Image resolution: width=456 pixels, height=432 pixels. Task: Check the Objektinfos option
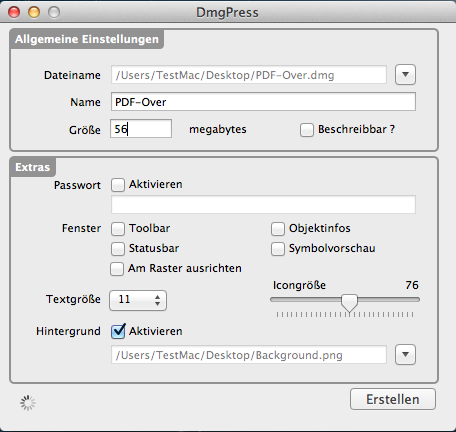tap(278, 229)
